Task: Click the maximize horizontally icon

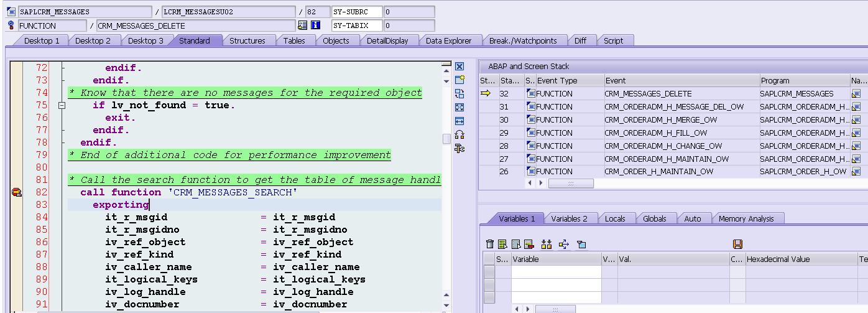Action: pyautogui.click(x=459, y=121)
